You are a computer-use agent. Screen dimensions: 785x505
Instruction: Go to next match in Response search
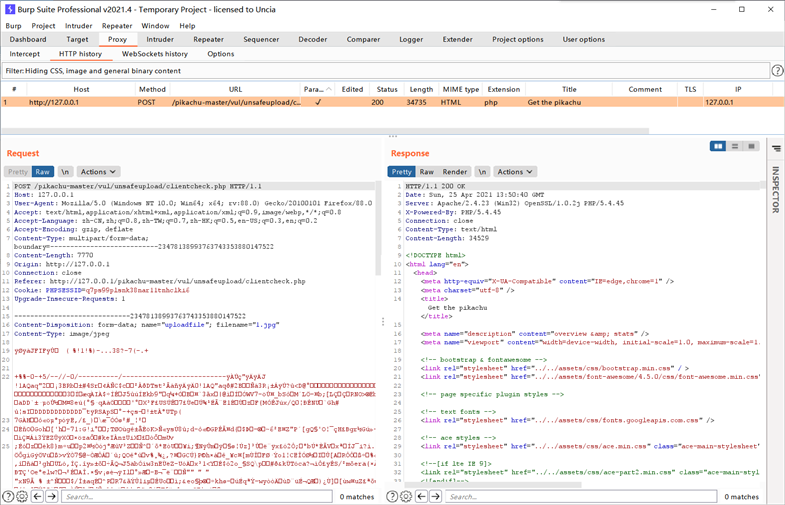point(435,496)
